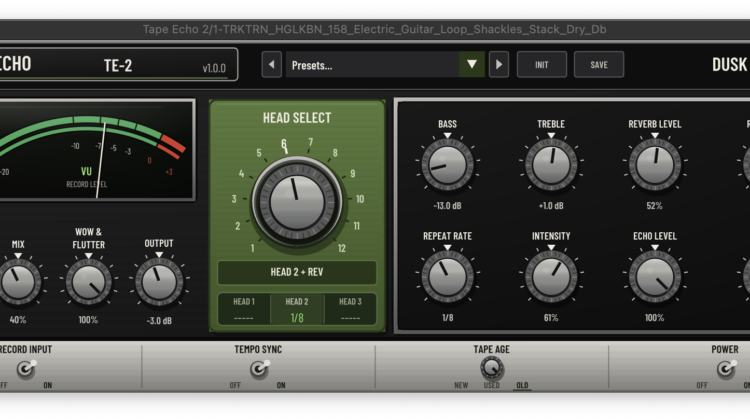Click the v1.0.0 version label
This screenshot has width=750, height=420.
pos(214,68)
